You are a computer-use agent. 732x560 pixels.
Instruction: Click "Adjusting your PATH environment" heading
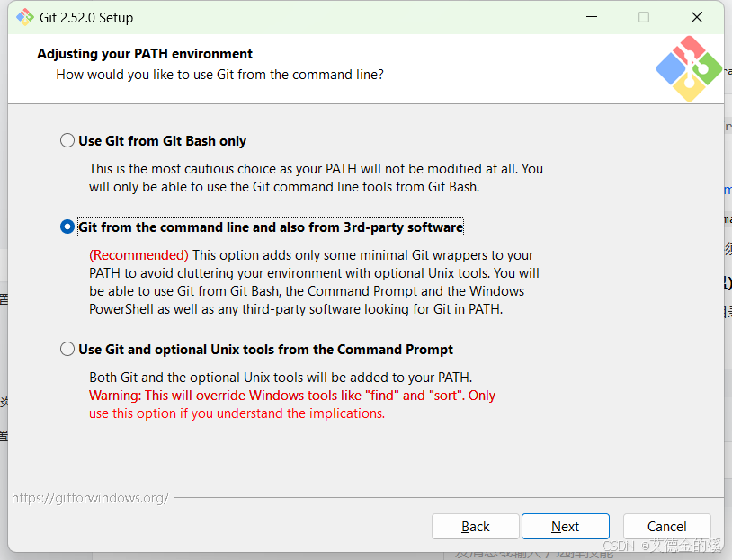(x=145, y=54)
